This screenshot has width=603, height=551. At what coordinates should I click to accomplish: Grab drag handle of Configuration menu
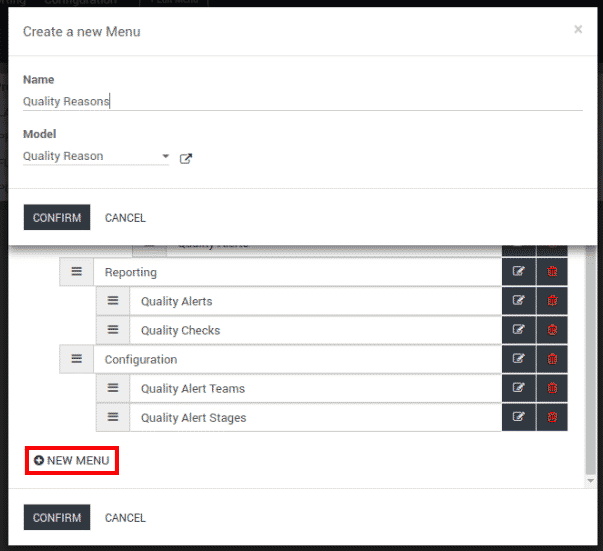tap(76, 359)
